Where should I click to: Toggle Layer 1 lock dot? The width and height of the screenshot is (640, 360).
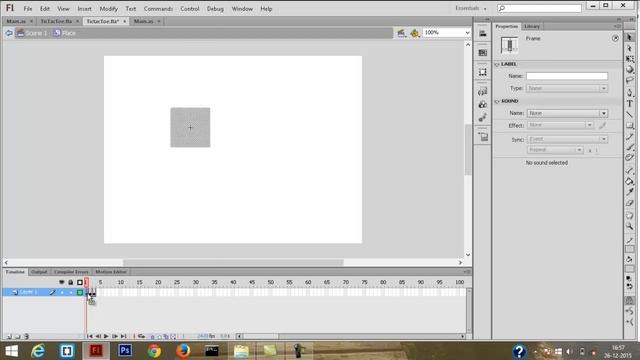pyautogui.click(x=71, y=292)
